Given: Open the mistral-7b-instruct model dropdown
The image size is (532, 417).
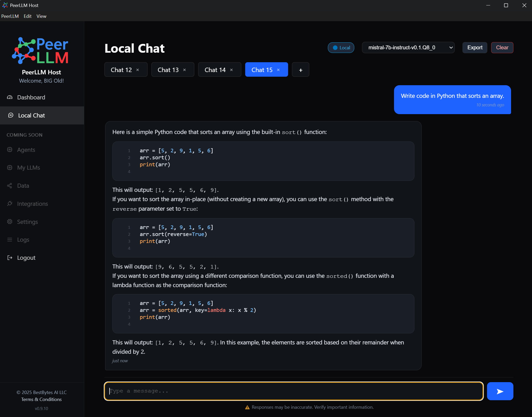Looking at the screenshot, I should (408, 48).
